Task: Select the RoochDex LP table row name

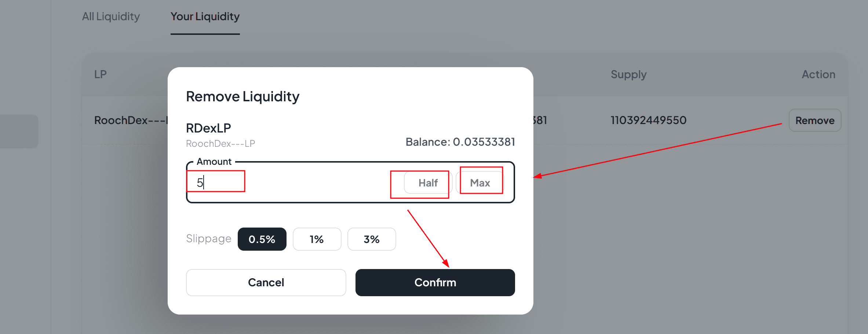Action: [x=131, y=120]
